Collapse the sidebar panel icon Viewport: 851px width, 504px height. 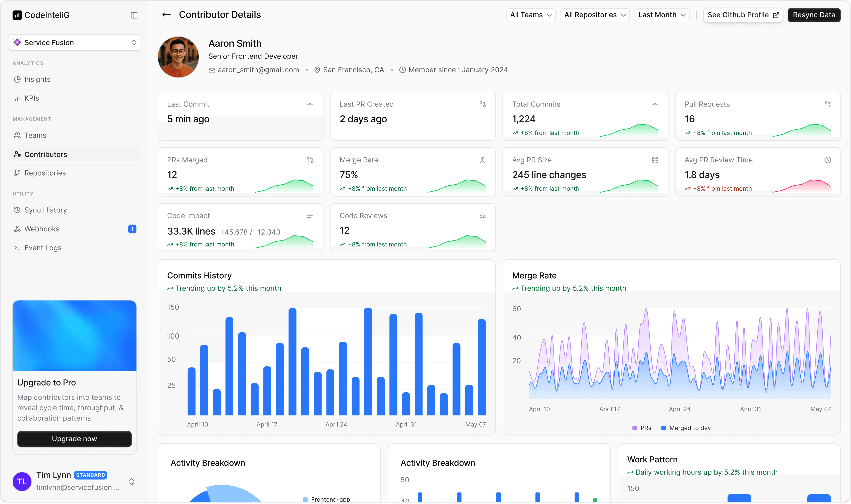point(134,15)
